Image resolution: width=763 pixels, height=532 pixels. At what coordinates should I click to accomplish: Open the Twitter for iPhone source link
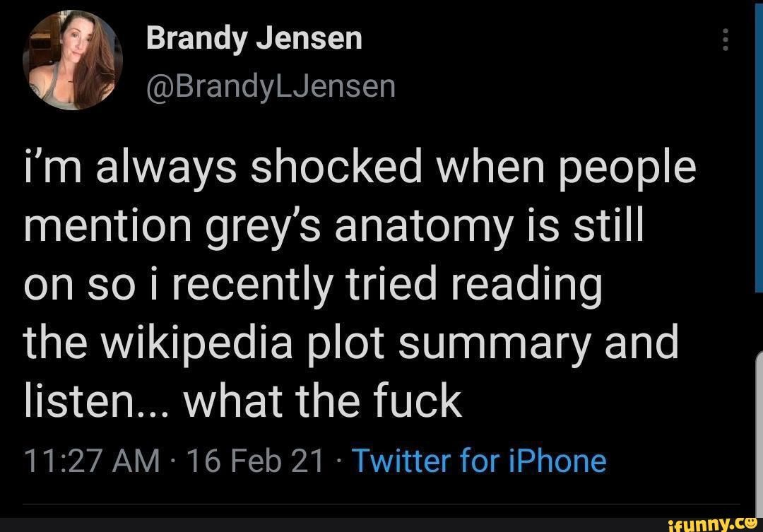479,460
